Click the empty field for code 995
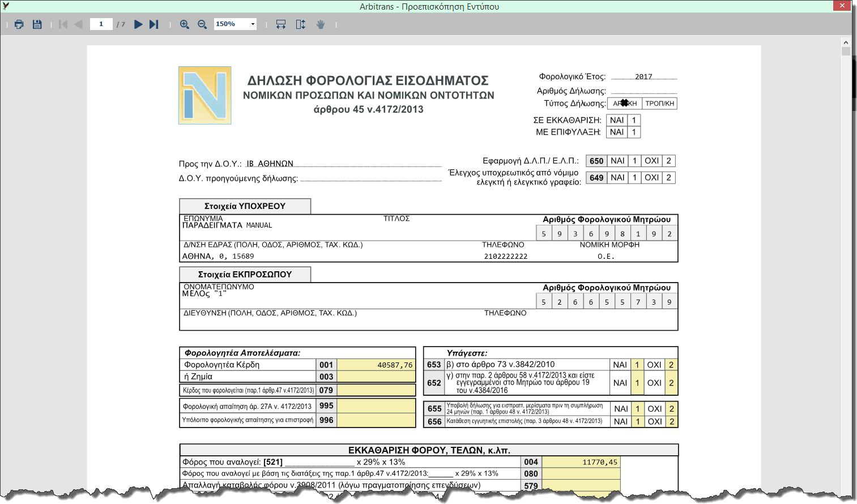The image size is (857, 504). pos(377,406)
